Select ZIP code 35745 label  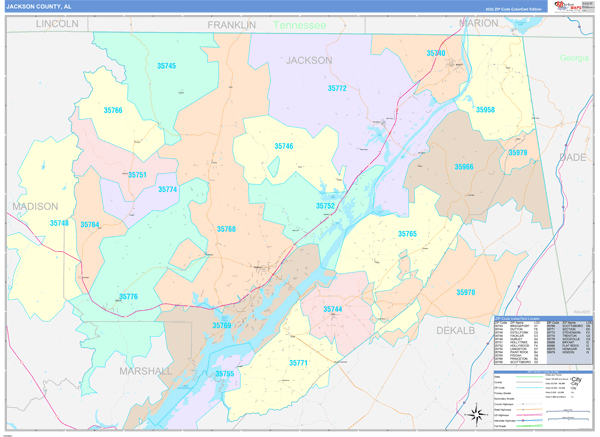click(166, 66)
